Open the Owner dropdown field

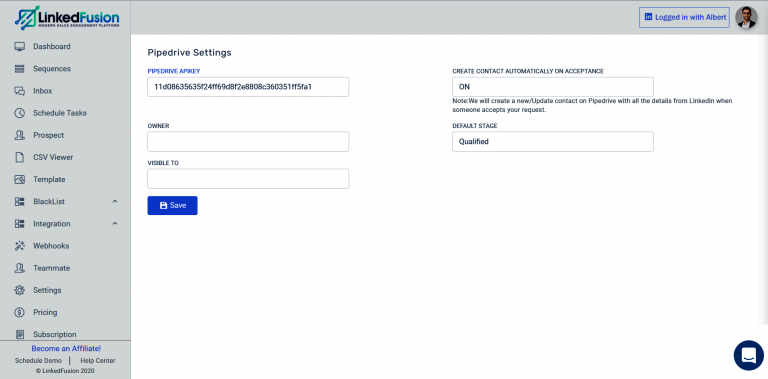point(248,142)
